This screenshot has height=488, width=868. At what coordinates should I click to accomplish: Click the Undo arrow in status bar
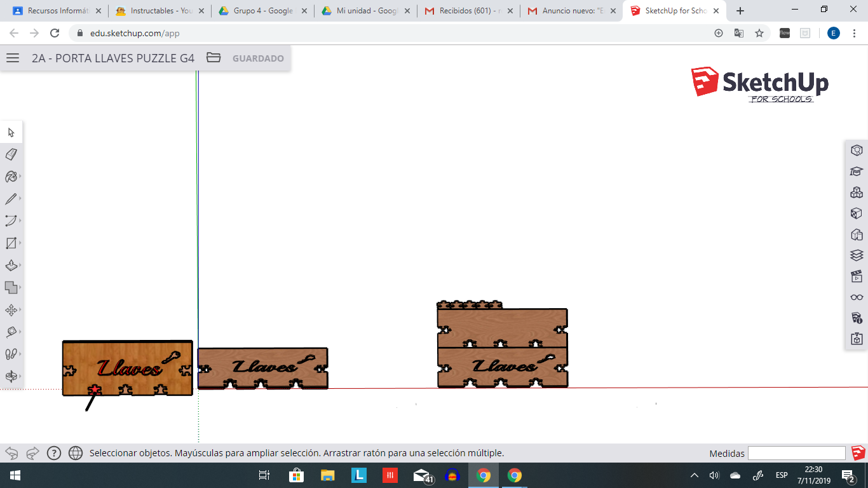click(x=11, y=453)
